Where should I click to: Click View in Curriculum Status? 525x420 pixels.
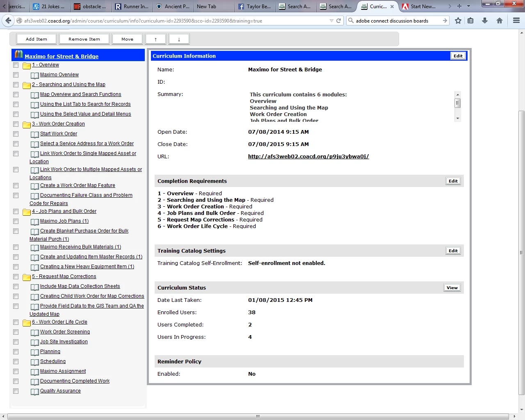click(x=452, y=288)
